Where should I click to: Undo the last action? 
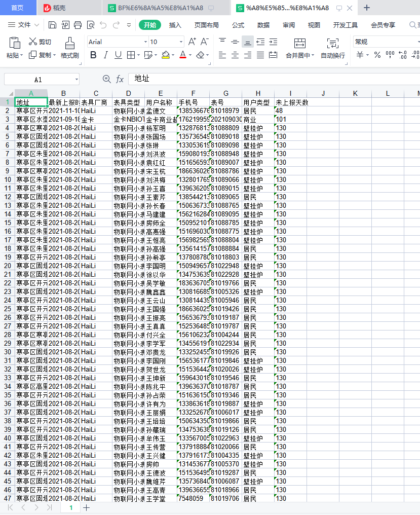pyautogui.click(x=103, y=25)
